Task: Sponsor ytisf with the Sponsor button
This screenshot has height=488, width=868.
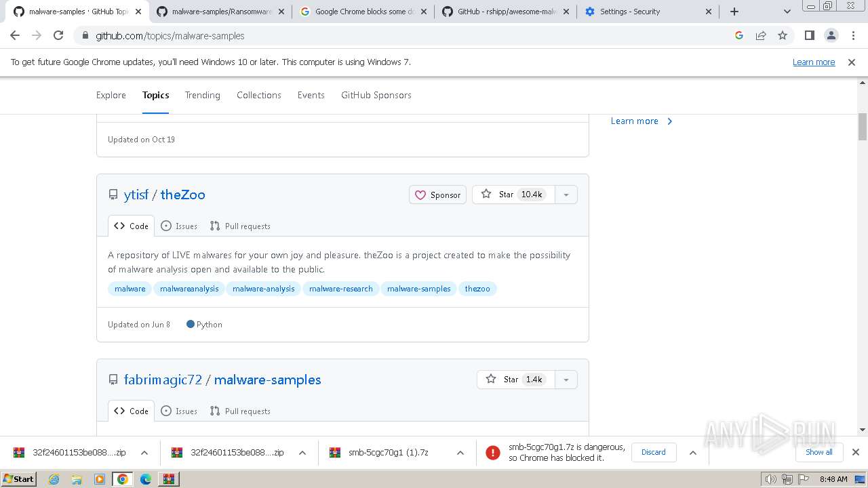Action: [x=437, y=195]
